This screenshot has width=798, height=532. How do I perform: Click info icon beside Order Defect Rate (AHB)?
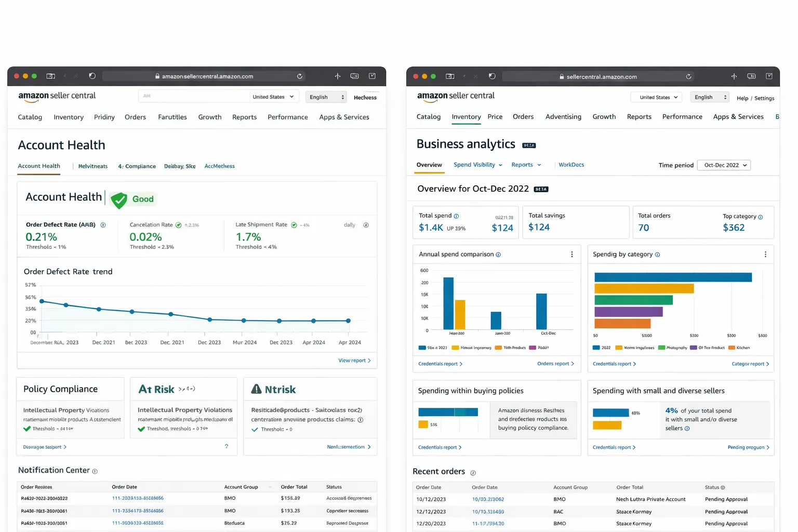103,225
